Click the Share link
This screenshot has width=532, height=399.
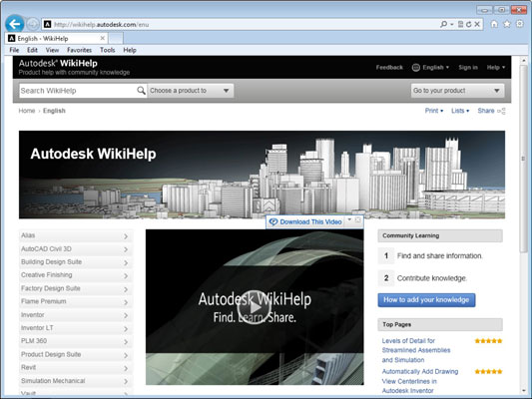pyautogui.click(x=486, y=111)
